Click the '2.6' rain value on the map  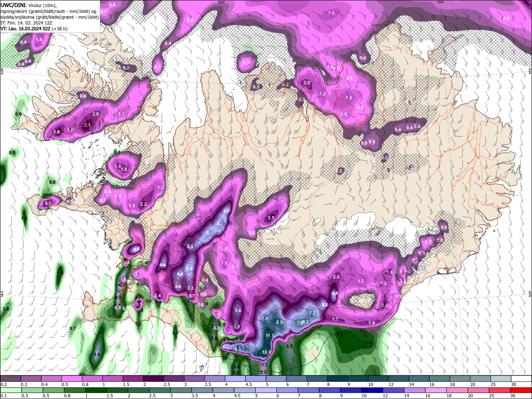[175, 332]
